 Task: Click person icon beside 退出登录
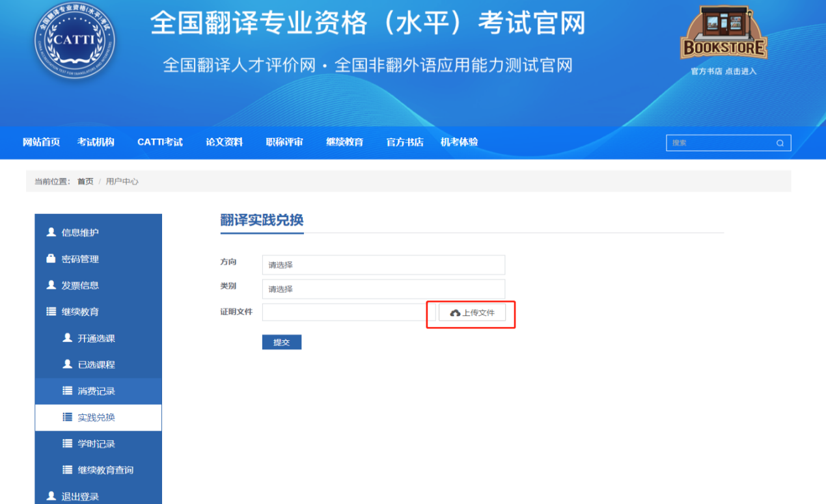pyautogui.click(x=51, y=496)
